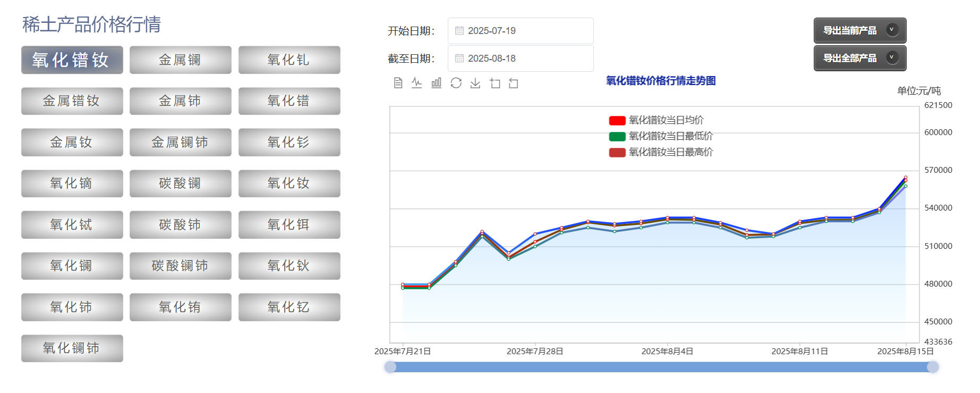Click calendar icon in 截至日期 field
Image resolution: width=980 pixels, height=393 pixels.
[459, 58]
